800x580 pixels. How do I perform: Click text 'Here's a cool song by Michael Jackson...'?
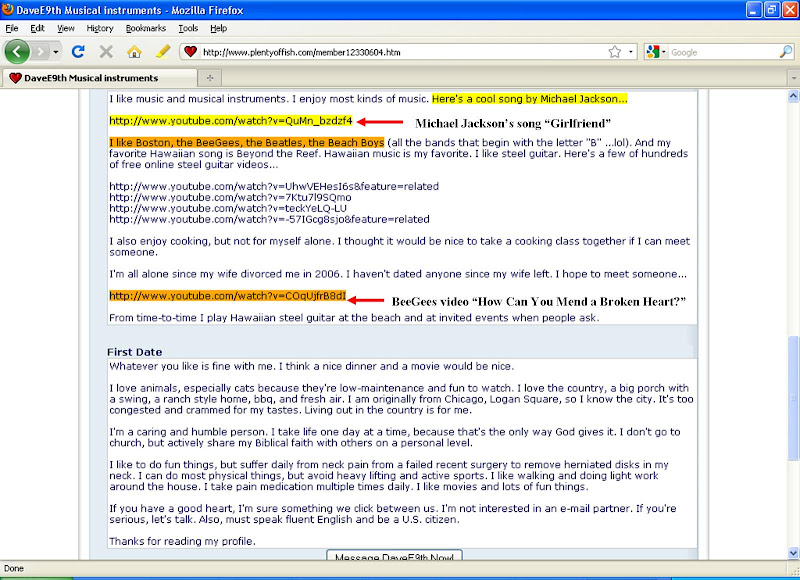(x=530, y=99)
